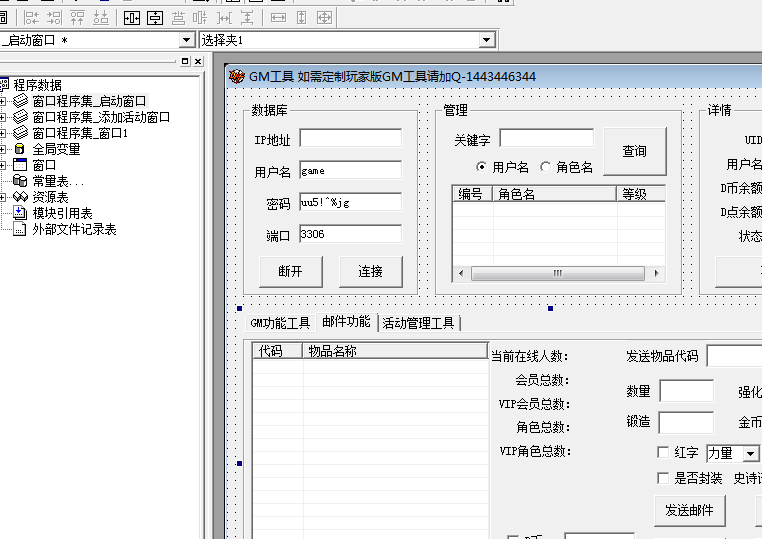Click the 全局变量 database cylinder icon
Screen dimensions: 762x539
pyautogui.click(x=19, y=149)
